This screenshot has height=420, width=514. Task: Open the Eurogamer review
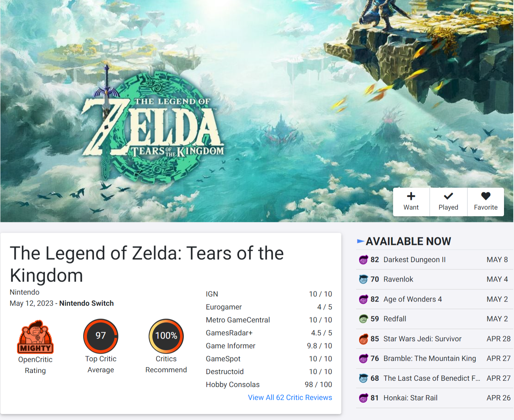pos(224,307)
